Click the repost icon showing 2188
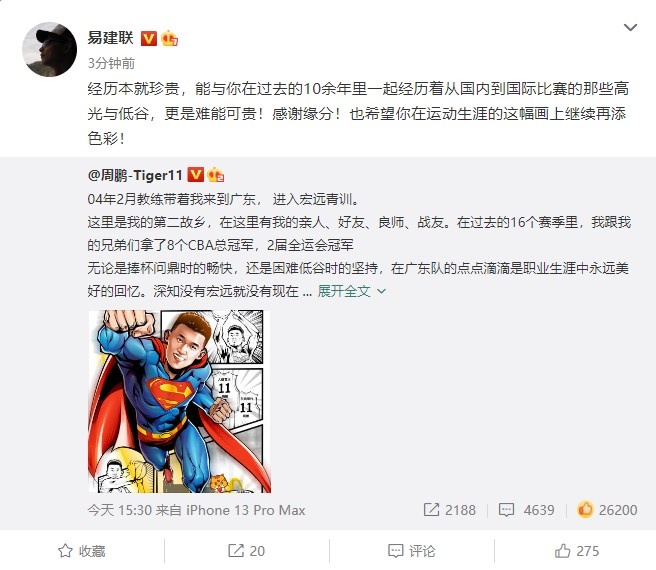656x570 pixels. [x=431, y=510]
